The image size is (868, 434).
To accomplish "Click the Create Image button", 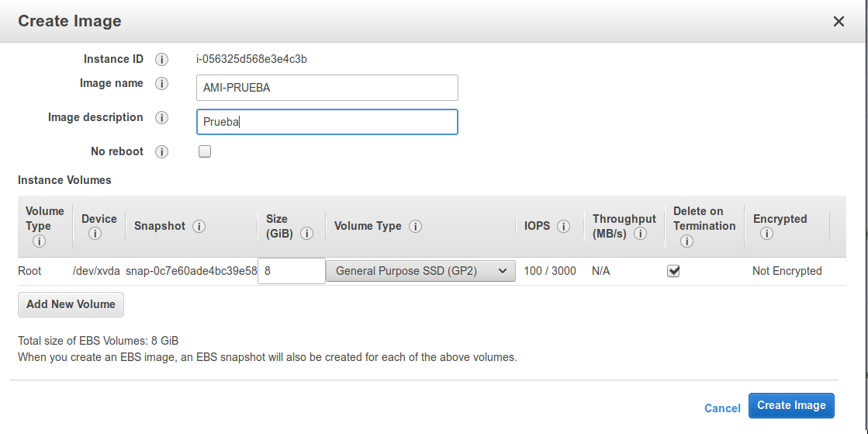I will [791, 405].
